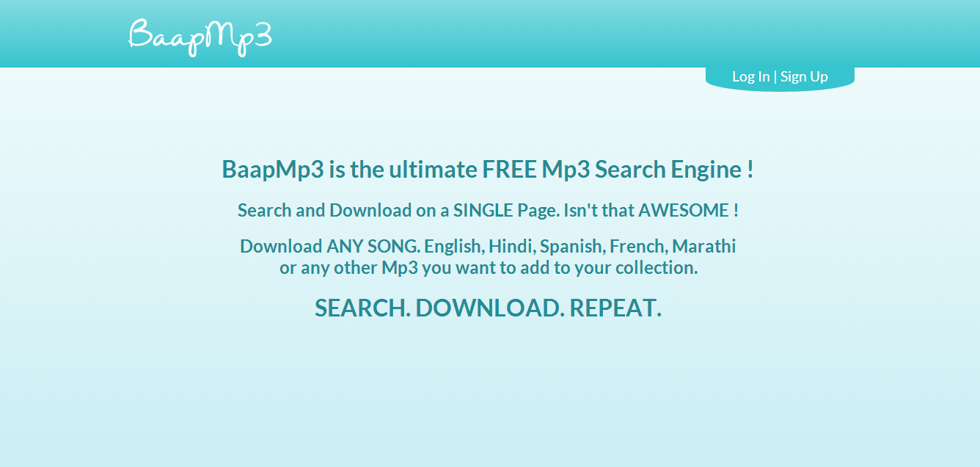
Task: Click the teal header bar right of the logo
Action: [624, 34]
